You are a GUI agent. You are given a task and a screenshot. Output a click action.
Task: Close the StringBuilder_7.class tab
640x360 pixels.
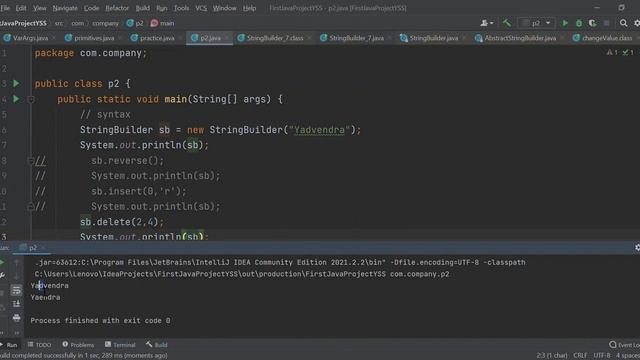pos(309,38)
